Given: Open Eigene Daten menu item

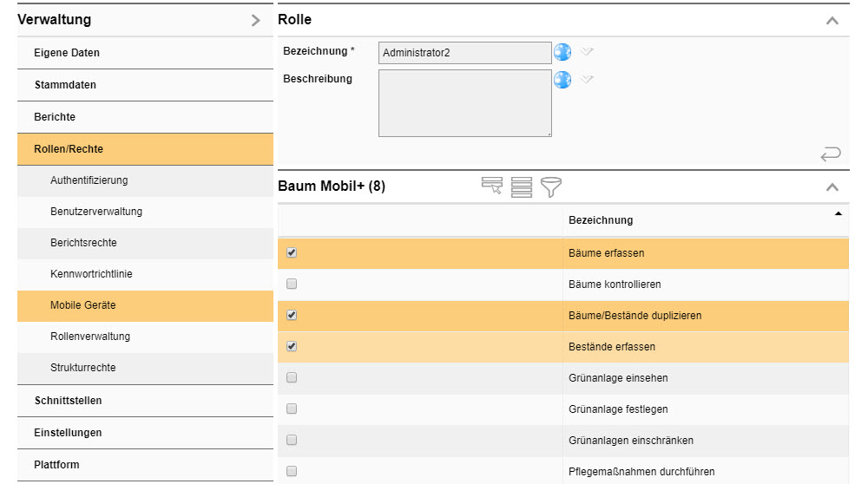Looking at the screenshot, I should pyautogui.click(x=145, y=53).
